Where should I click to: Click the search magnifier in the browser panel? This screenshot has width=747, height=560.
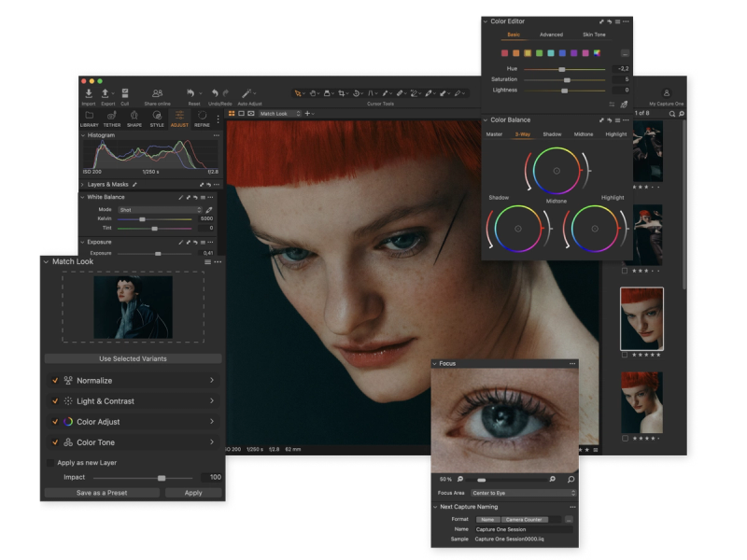coord(671,114)
